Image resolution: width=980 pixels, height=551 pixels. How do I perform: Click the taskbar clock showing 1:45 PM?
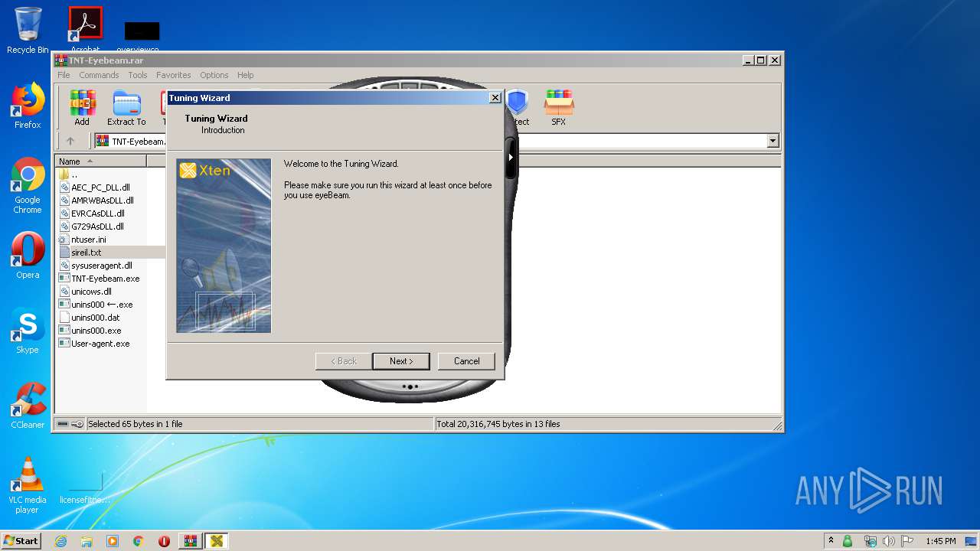click(x=940, y=541)
